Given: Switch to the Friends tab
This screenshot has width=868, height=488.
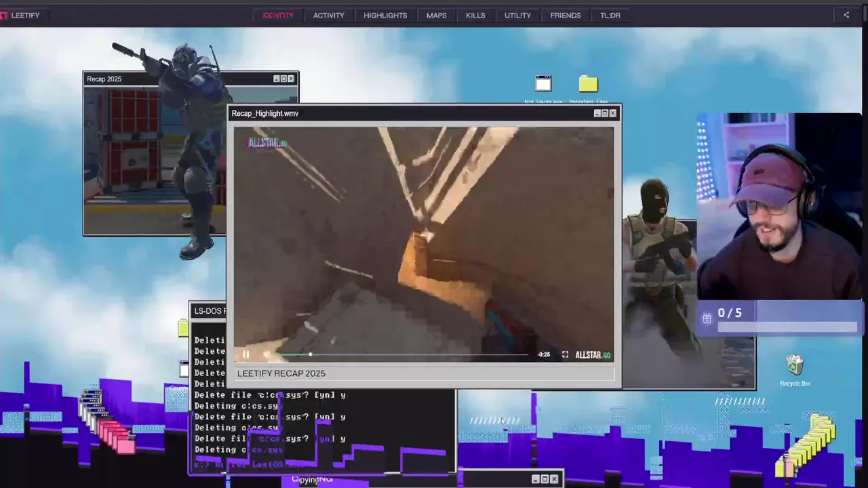Looking at the screenshot, I should [566, 15].
